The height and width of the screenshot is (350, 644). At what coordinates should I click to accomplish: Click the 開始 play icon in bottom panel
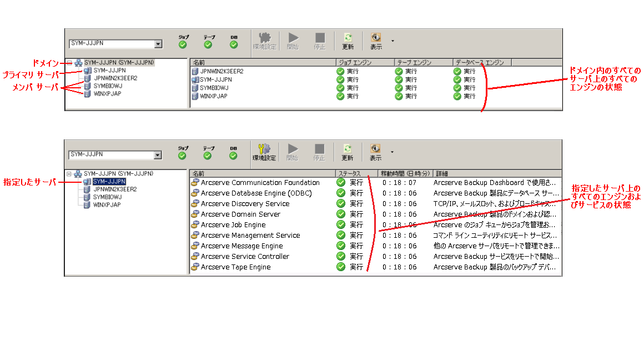point(293,149)
